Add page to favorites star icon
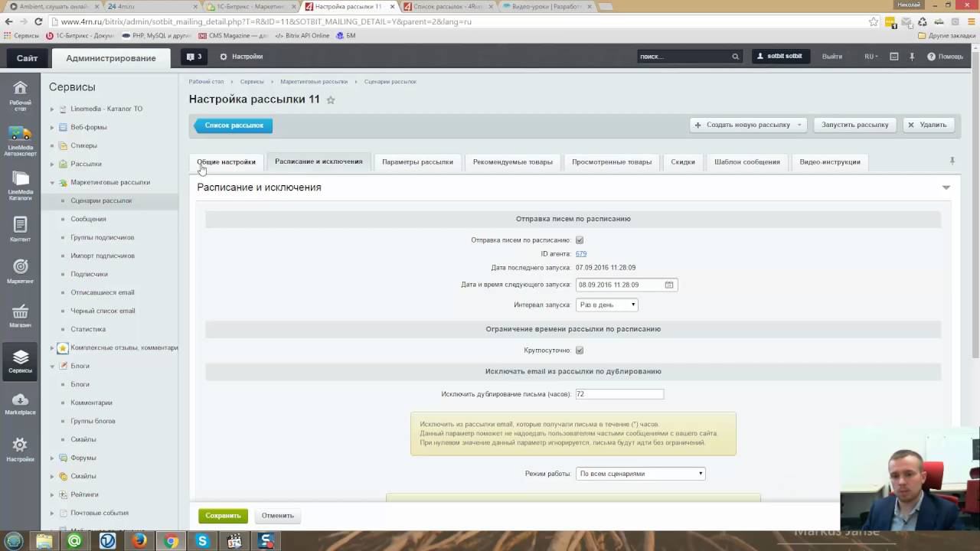980x551 pixels. 331,99
